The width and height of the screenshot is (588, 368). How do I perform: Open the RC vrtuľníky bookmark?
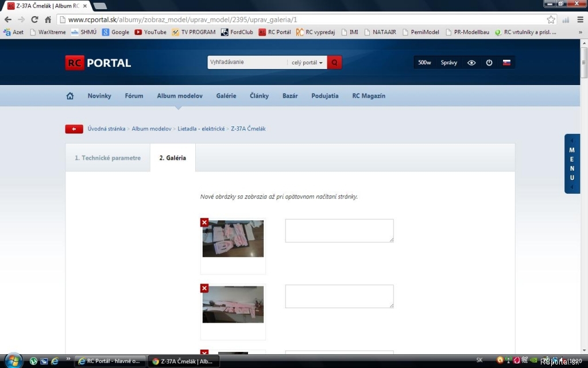tap(525, 32)
